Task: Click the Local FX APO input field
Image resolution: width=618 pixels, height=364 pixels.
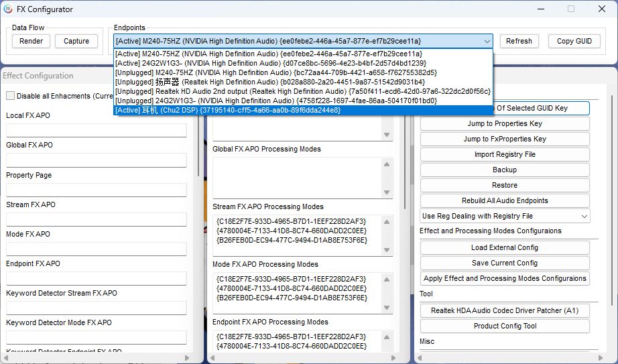Action: (x=97, y=130)
